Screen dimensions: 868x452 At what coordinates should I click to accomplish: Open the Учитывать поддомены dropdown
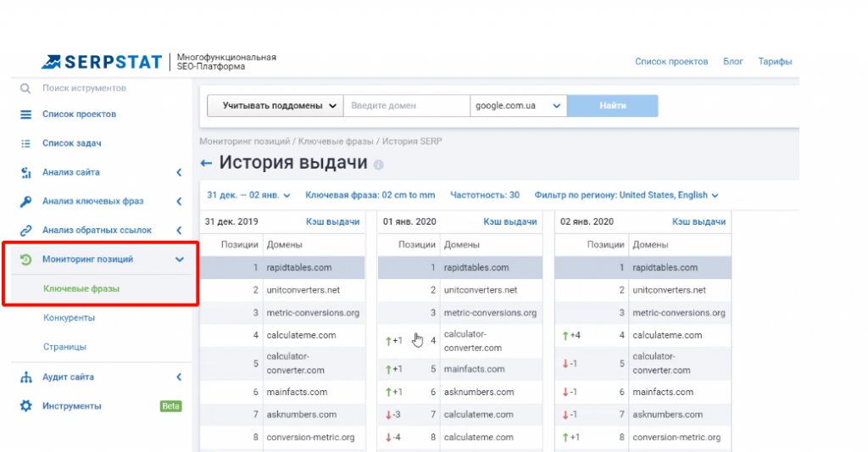pos(275,106)
